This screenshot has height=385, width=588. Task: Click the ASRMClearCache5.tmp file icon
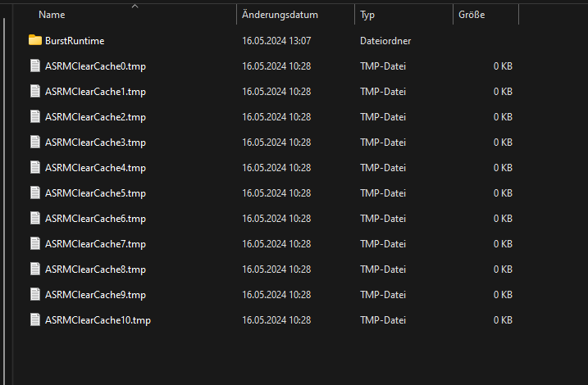(34, 192)
